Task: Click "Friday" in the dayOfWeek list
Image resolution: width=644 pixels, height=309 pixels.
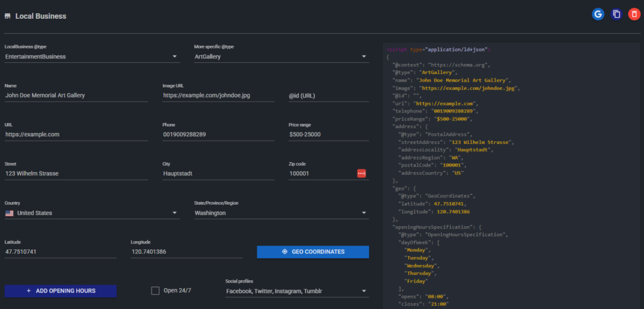Action: pyautogui.click(x=416, y=281)
